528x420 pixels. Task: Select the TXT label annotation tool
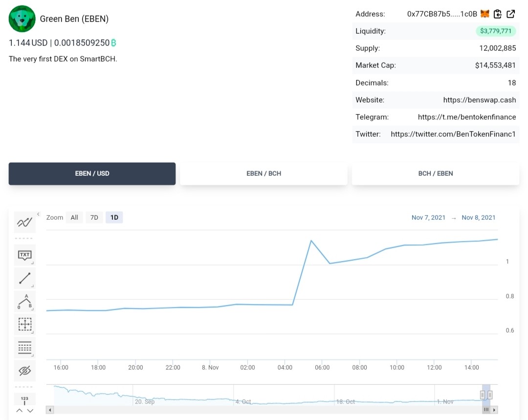[x=24, y=255]
